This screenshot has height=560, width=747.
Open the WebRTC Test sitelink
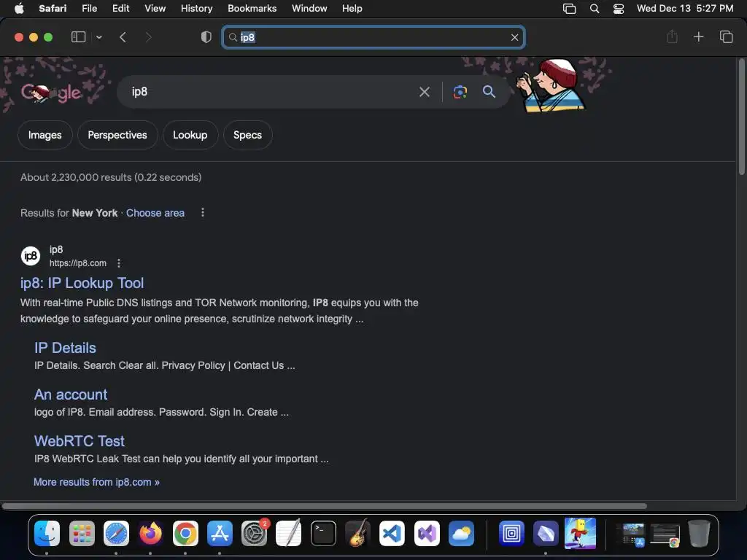point(80,441)
